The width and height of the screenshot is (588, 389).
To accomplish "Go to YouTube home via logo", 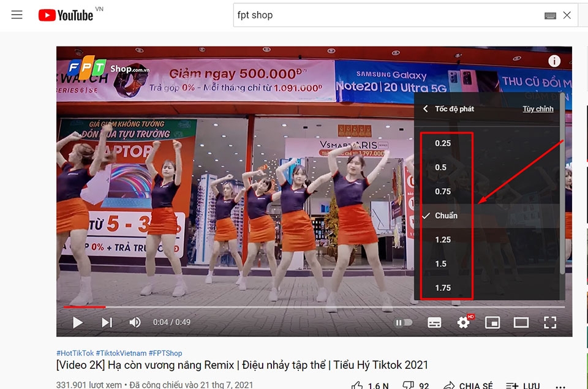I will [66, 15].
